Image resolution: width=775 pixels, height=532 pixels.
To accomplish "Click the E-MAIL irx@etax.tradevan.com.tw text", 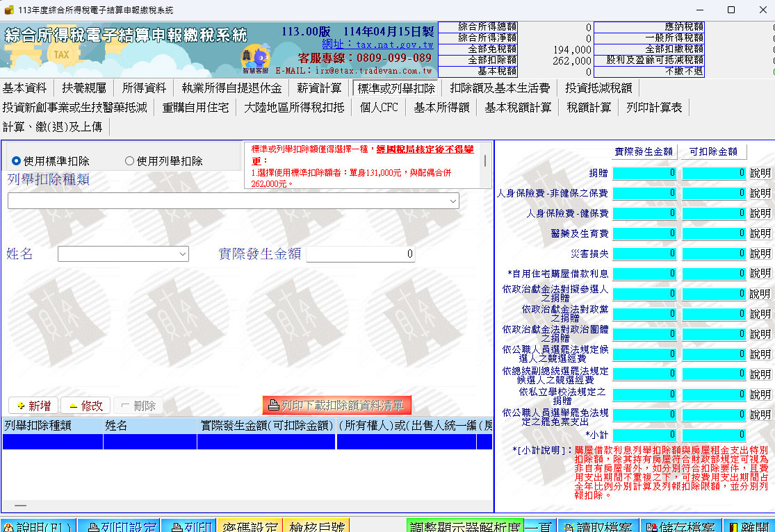I will (x=353, y=71).
